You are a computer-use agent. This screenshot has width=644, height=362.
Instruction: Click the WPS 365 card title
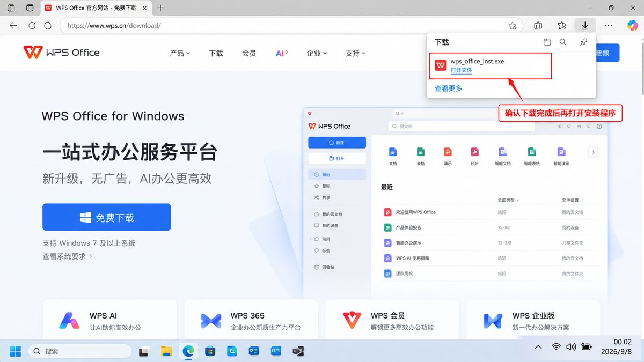tap(247, 315)
